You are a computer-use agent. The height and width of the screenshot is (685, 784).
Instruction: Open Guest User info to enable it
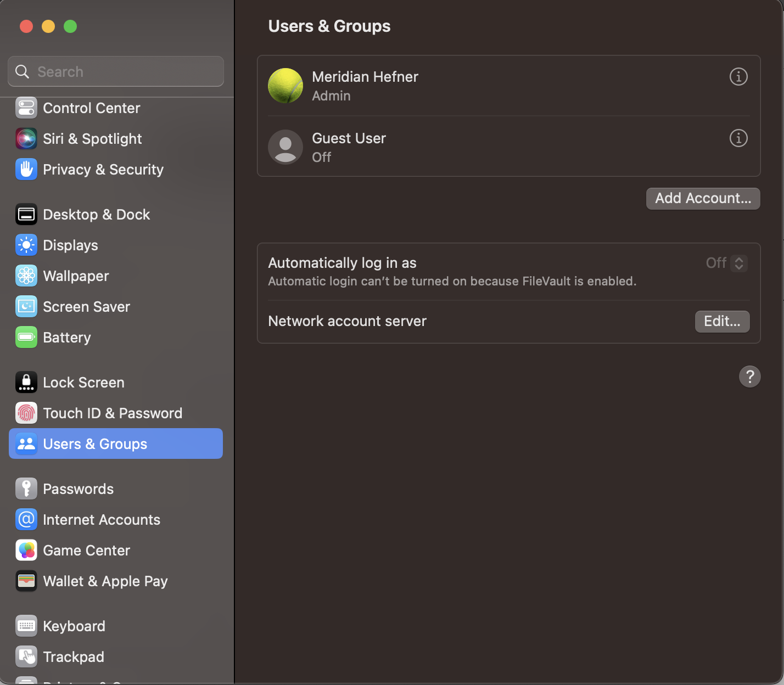tap(738, 138)
